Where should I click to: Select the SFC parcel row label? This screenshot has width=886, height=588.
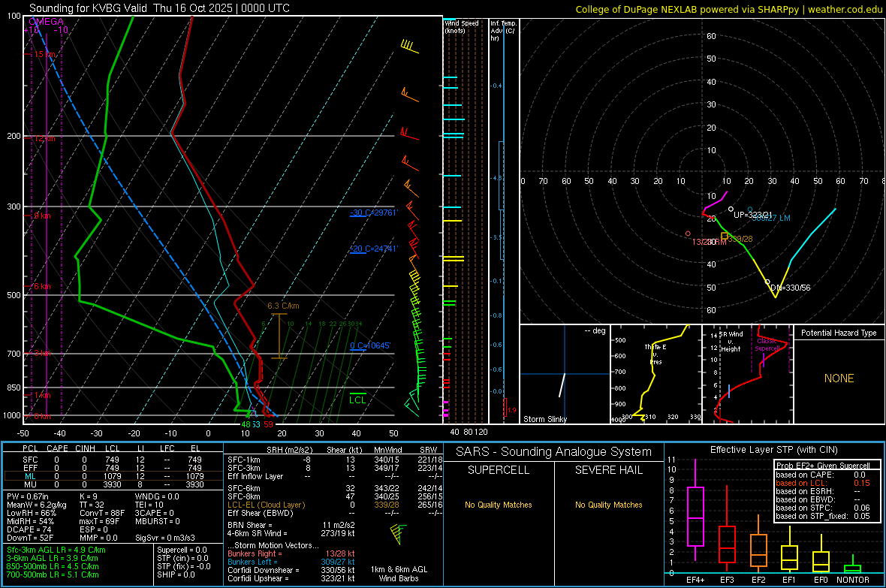click(30, 460)
